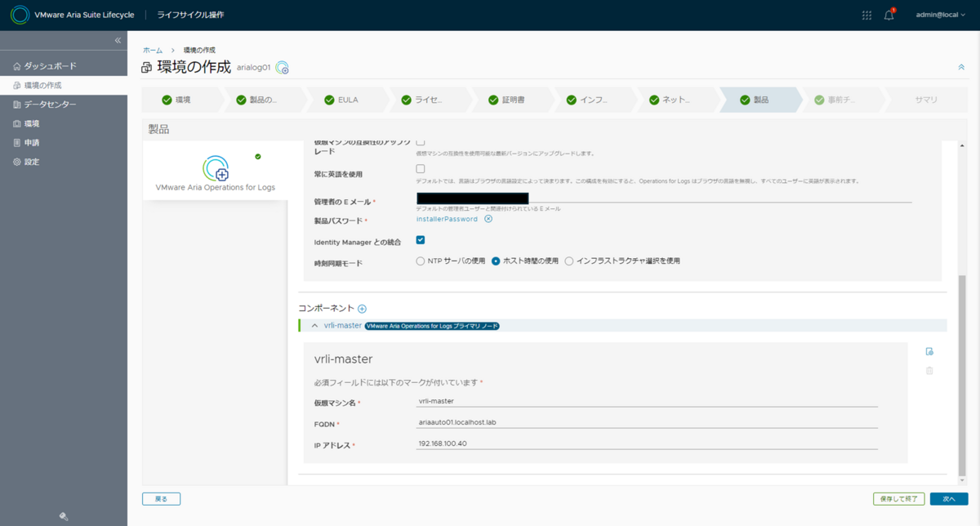Clear the installerPassword selection with the x icon
Image resolution: width=980 pixels, height=526 pixels.
tap(488, 219)
